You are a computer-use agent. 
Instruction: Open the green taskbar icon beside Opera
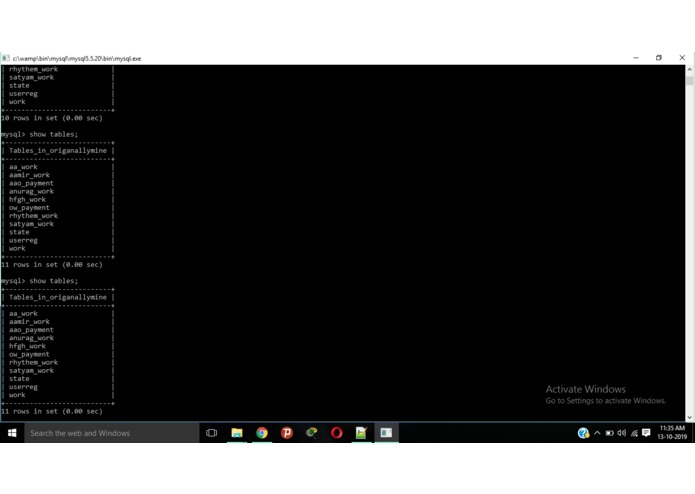[x=312, y=433]
